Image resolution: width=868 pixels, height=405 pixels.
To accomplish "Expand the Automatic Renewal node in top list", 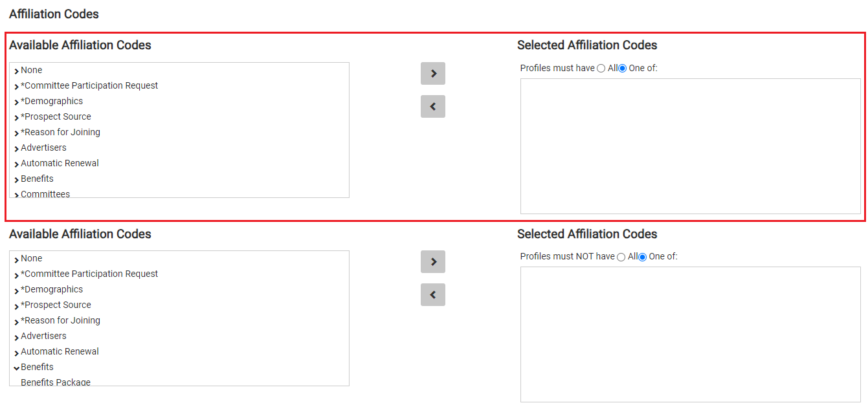I will coord(16,163).
